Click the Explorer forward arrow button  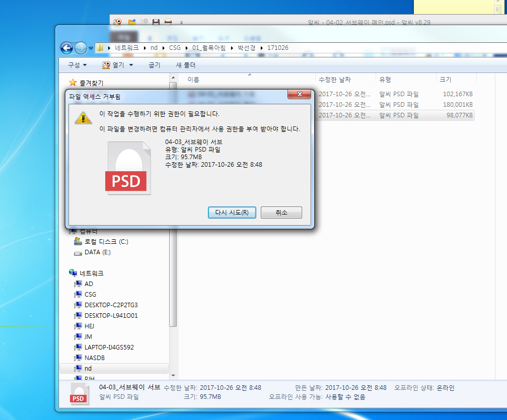click(x=81, y=48)
